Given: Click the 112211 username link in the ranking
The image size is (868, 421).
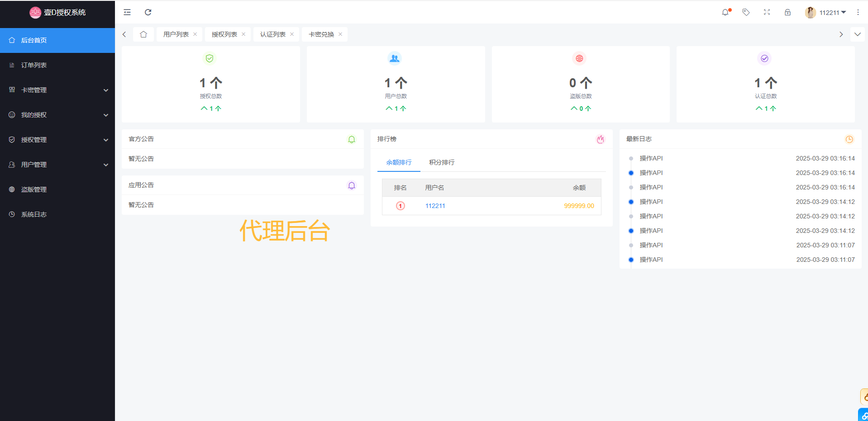Looking at the screenshot, I should [434, 206].
